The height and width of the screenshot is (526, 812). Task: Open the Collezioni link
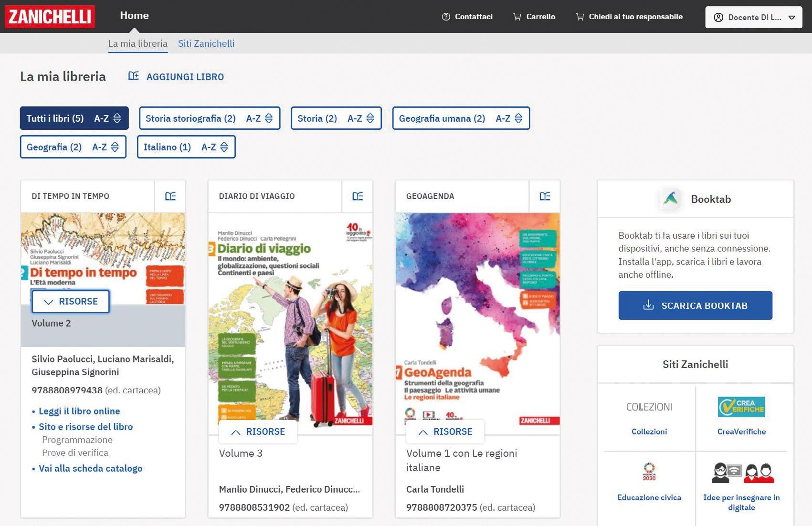pos(649,431)
